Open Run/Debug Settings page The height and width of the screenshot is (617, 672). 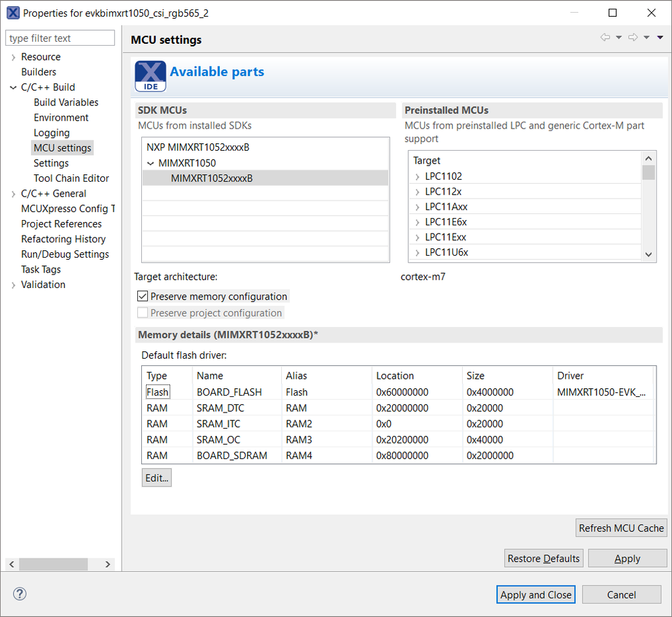pos(65,254)
